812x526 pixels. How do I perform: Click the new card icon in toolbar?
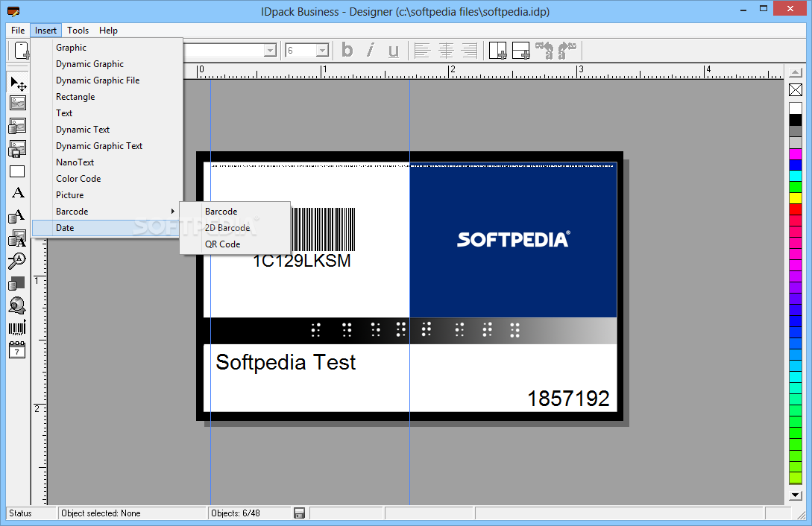21,51
